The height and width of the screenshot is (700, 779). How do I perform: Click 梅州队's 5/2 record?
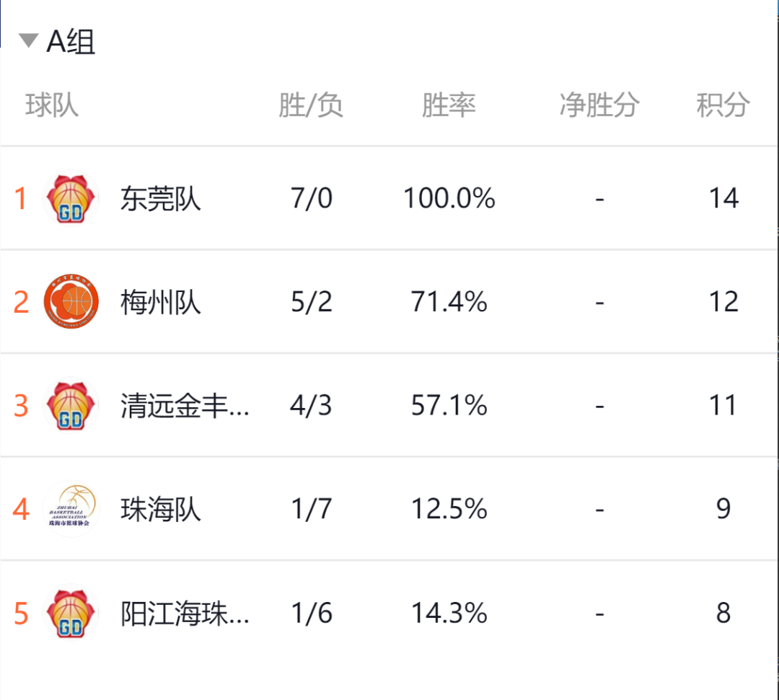[312, 302]
